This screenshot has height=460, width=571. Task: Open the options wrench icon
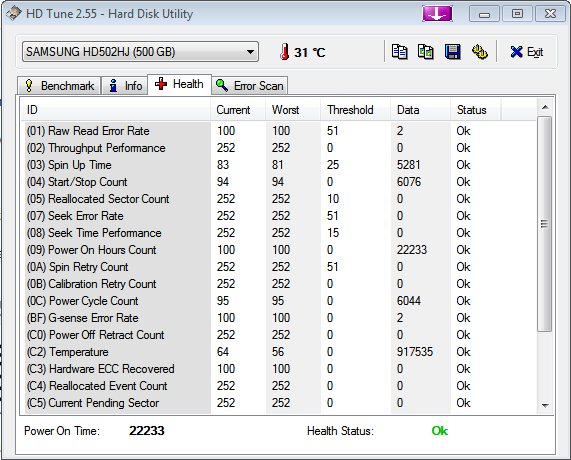(x=480, y=52)
